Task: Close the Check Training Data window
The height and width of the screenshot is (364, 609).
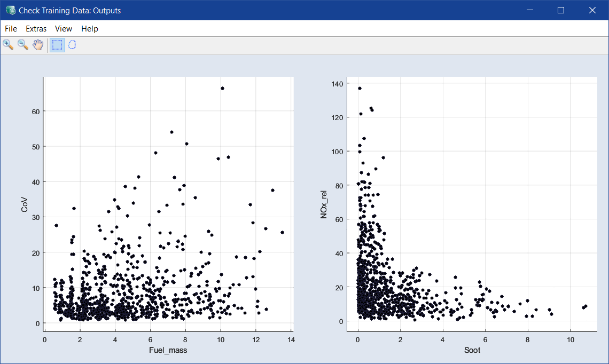Action: coord(592,10)
